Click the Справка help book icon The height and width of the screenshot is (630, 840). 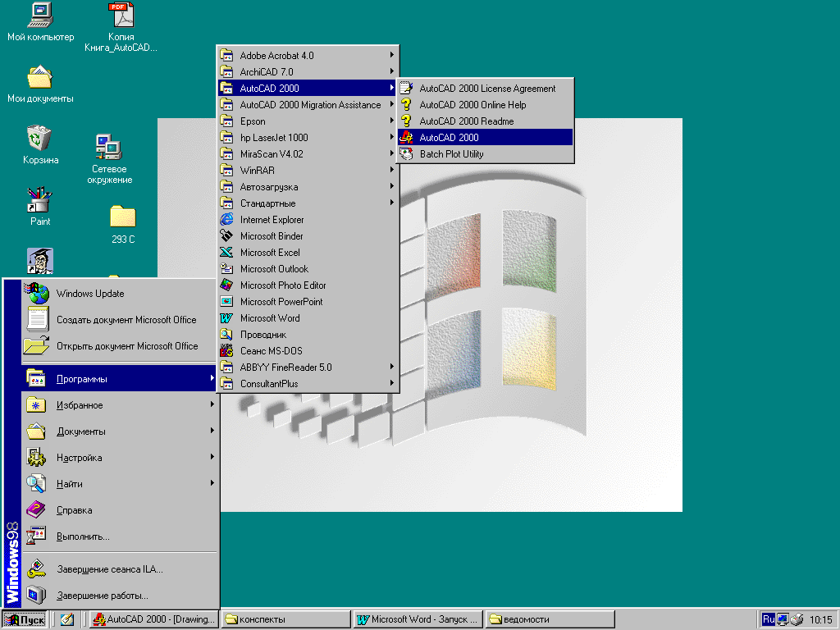point(36,510)
